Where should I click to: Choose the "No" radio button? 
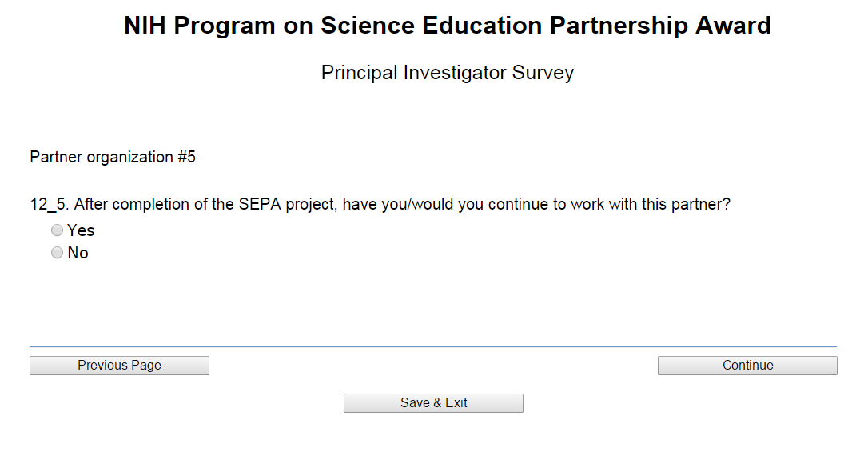click(x=57, y=253)
